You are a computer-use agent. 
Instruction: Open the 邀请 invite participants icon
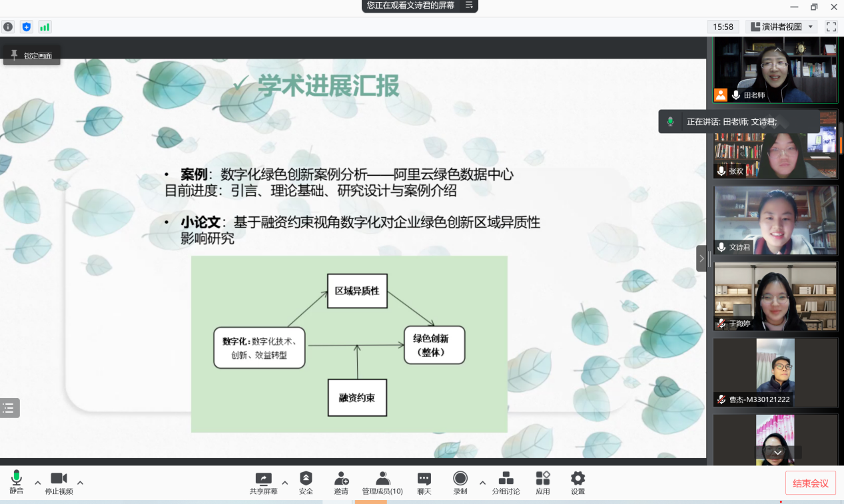(x=341, y=482)
